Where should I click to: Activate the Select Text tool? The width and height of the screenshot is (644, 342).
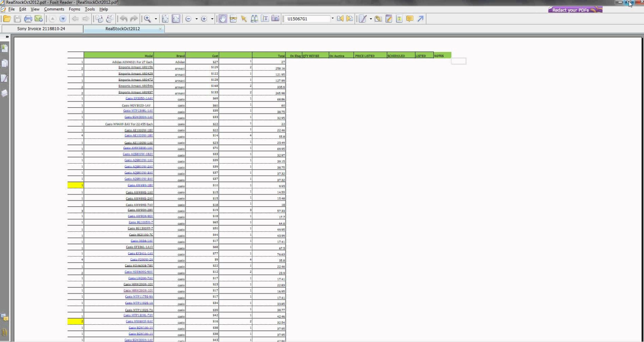264,19
